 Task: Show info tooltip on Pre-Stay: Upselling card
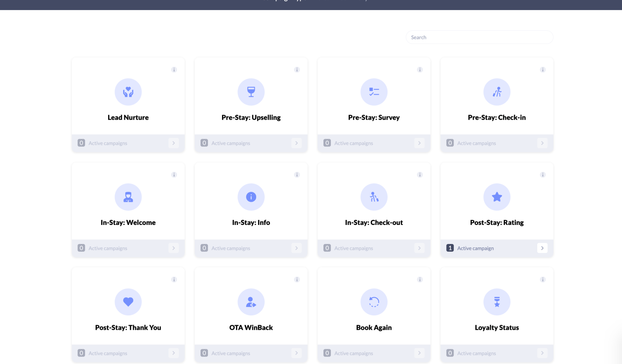pos(297,70)
